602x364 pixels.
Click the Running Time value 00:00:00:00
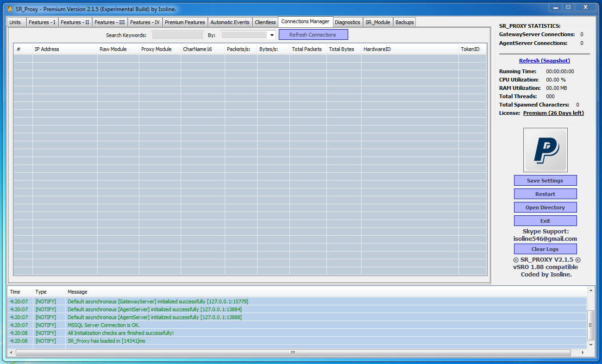click(x=560, y=71)
